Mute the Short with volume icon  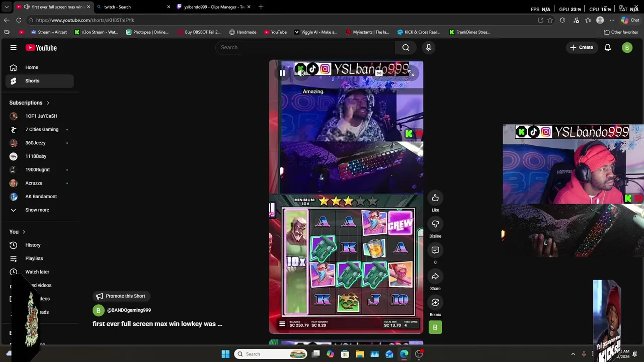[x=301, y=73]
